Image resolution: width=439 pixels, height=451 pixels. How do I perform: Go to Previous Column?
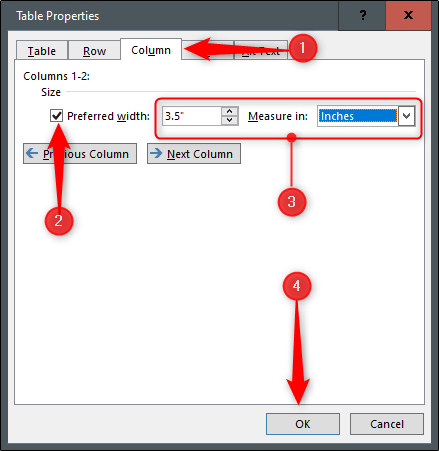(x=80, y=154)
